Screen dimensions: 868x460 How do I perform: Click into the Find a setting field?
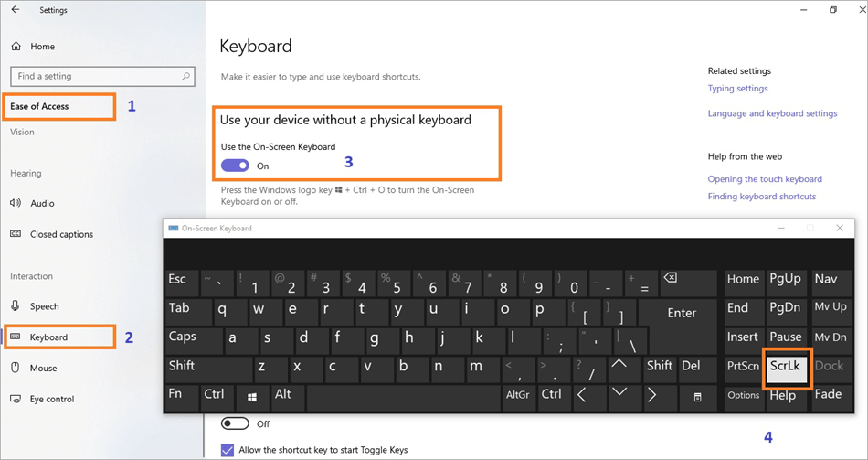coord(103,76)
